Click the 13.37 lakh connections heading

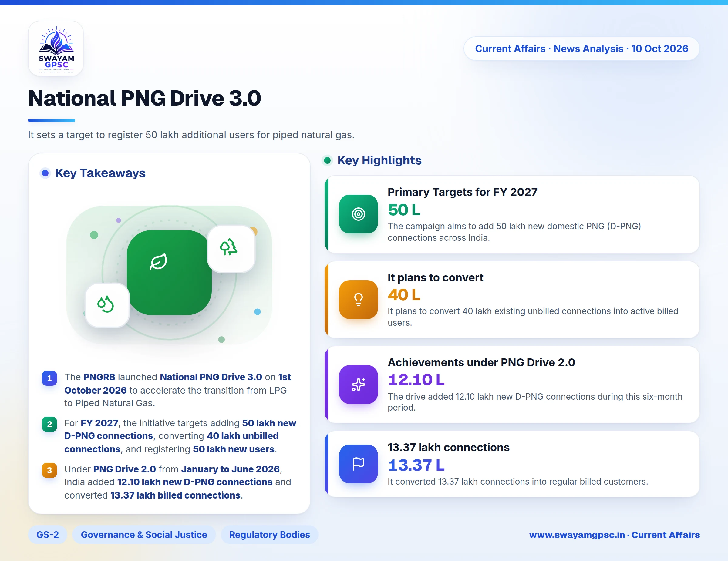[x=449, y=447]
